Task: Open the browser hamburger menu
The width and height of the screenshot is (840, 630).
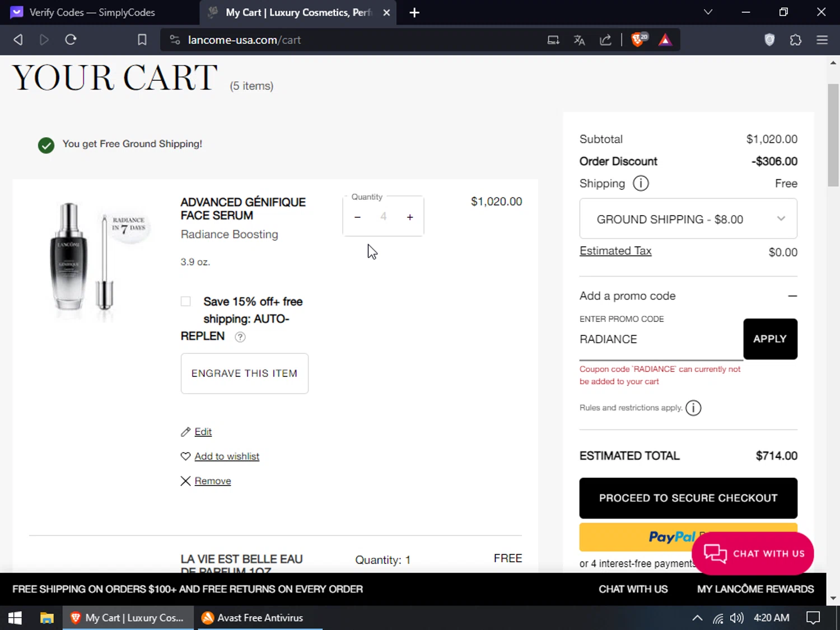Action: click(822, 40)
